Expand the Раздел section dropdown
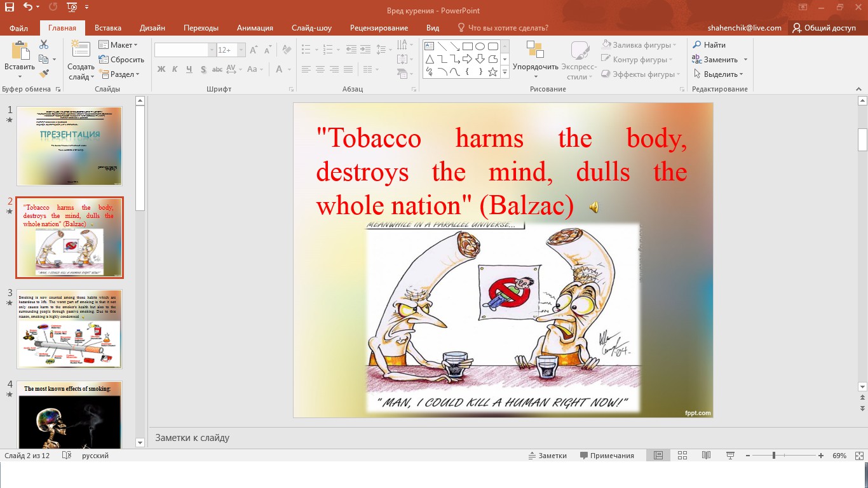 (119, 74)
